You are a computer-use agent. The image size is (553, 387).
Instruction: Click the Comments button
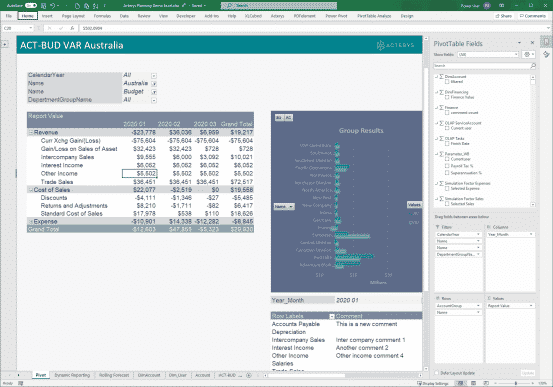click(533, 16)
